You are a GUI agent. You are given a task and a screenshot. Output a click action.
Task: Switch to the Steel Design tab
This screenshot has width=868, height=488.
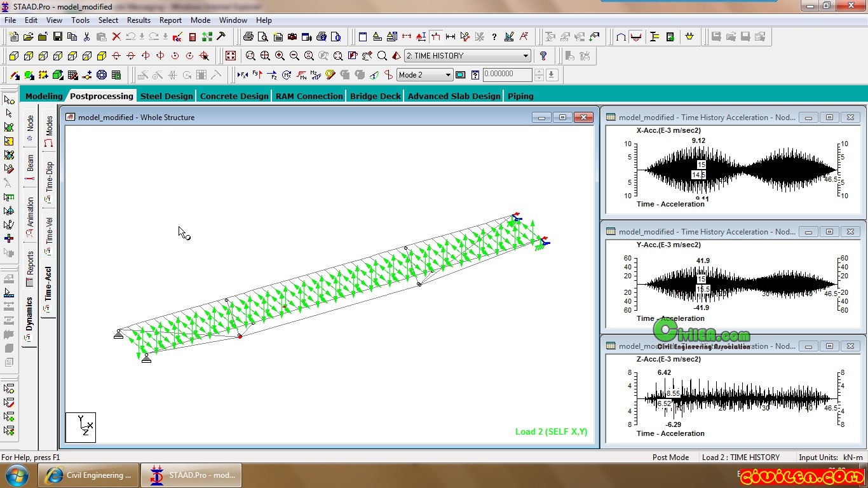[166, 96]
